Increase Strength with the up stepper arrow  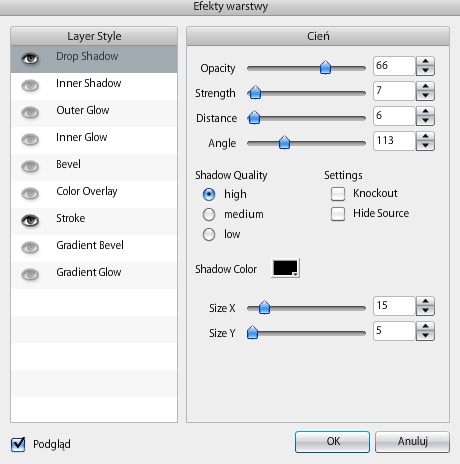pyautogui.click(x=425, y=86)
